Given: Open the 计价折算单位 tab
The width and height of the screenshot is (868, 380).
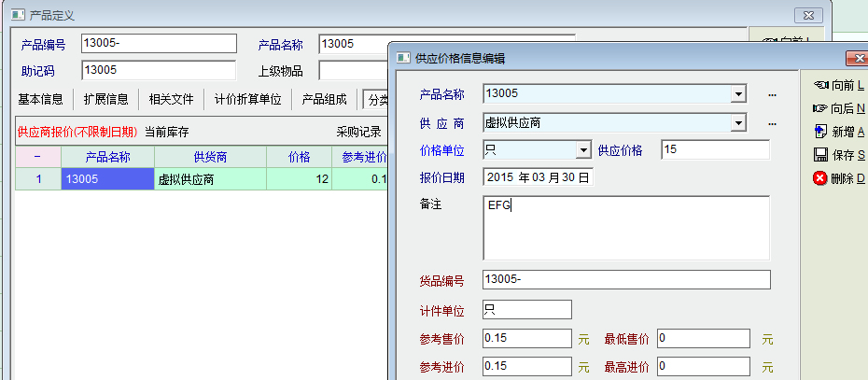Looking at the screenshot, I should (x=247, y=99).
